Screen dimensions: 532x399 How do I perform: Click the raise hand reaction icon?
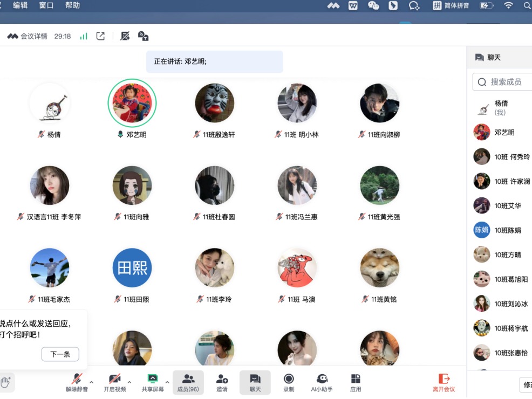(x=5, y=382)
